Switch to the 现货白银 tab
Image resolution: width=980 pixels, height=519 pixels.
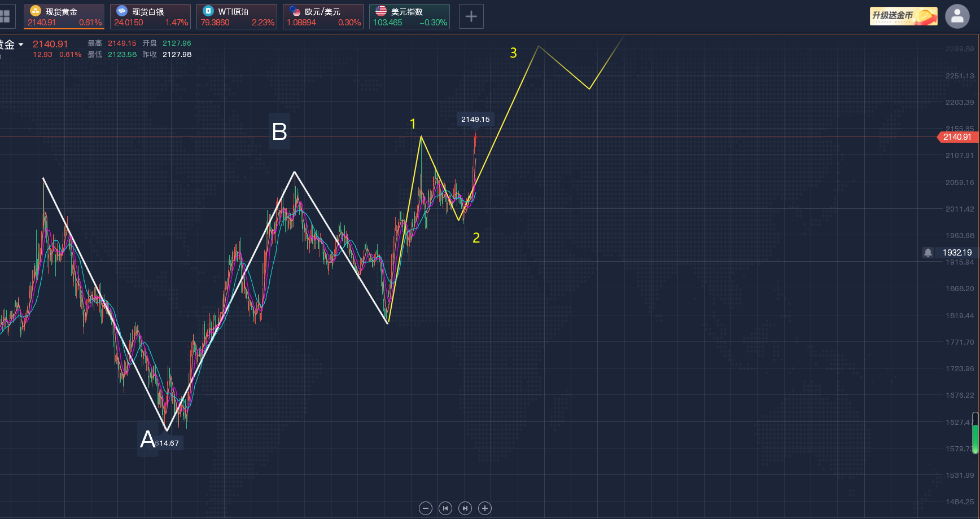(151, 16)
